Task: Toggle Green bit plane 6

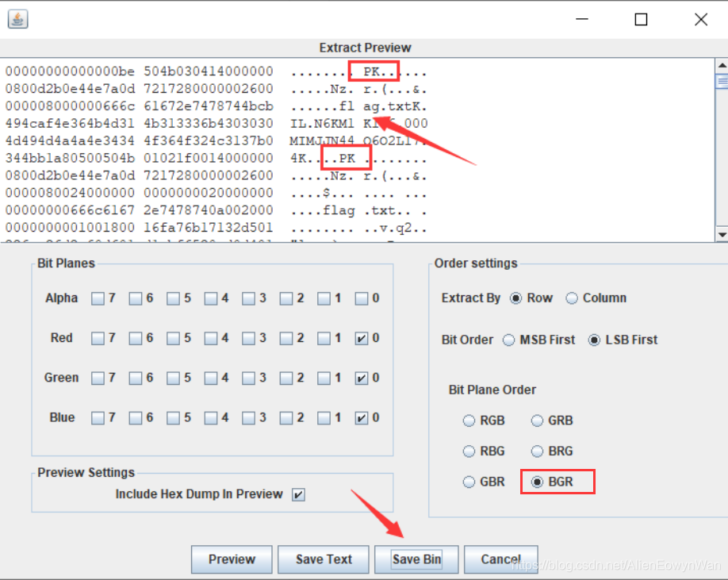Action: click(x=136, y=378)
